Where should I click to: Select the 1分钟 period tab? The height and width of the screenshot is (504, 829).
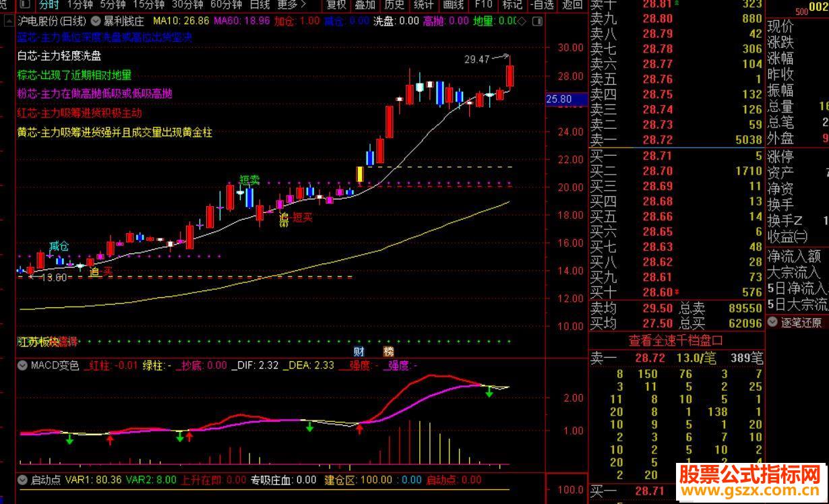click(x=79, y=4)
